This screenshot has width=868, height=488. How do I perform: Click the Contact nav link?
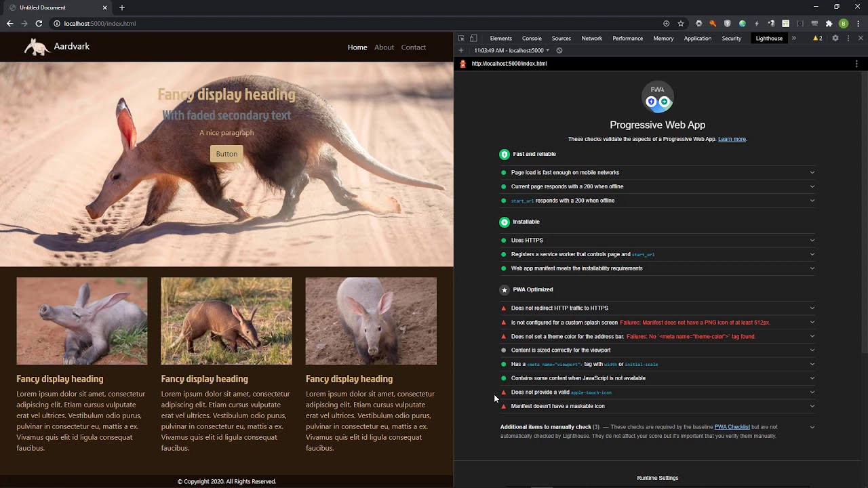[414, 47]
